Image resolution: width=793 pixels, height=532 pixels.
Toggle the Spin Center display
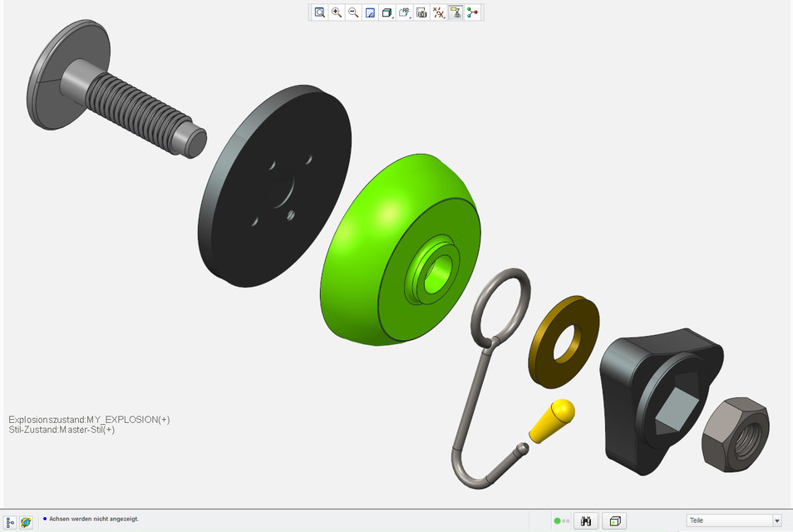point(473,12)
